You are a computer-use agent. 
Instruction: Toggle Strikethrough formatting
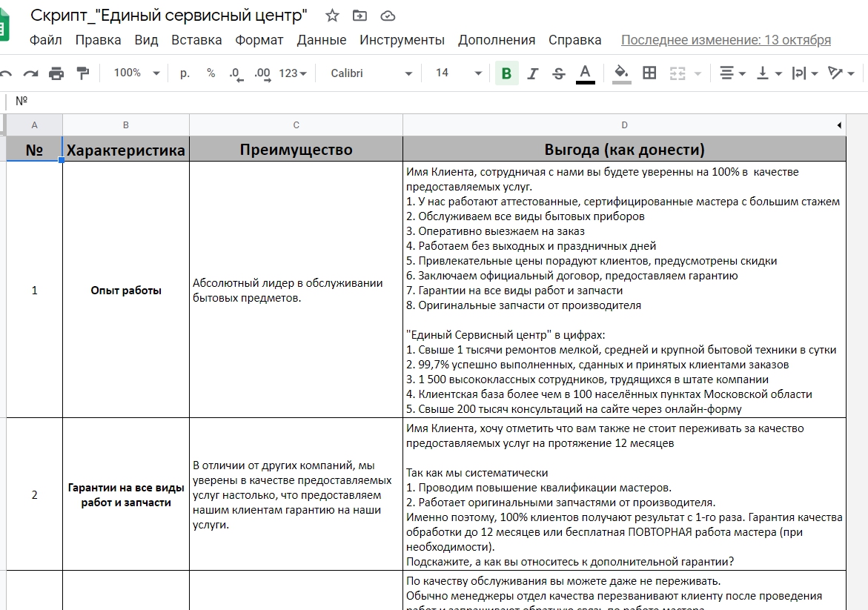558,73
